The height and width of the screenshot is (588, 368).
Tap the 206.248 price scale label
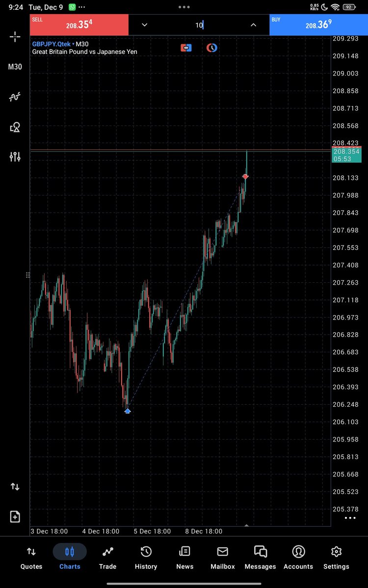point(346,404)
